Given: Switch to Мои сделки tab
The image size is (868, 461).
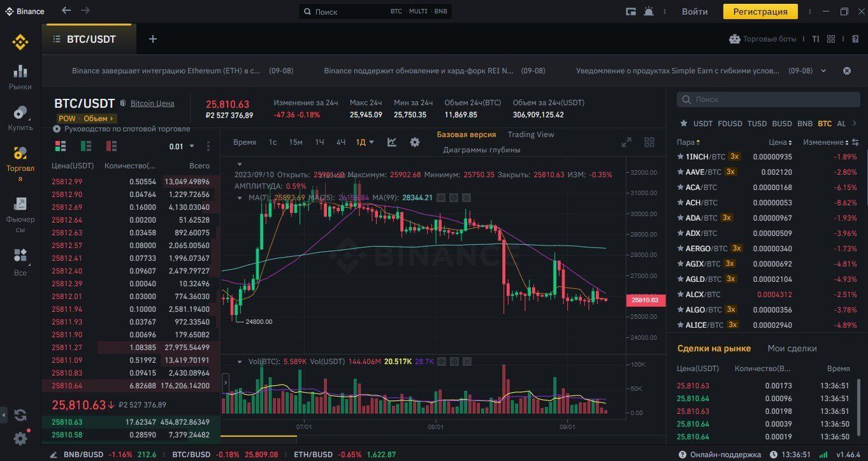Looking at the screenshot, I should pos(792,348).
